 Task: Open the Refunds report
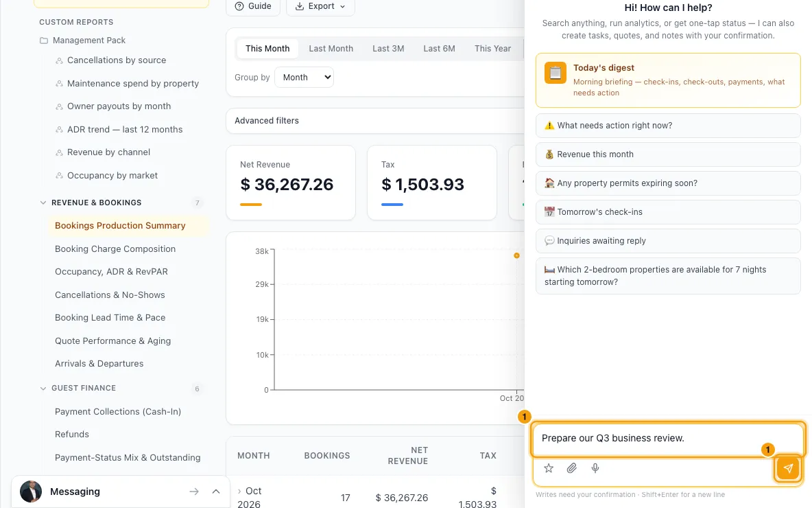[x=72, y=435]
